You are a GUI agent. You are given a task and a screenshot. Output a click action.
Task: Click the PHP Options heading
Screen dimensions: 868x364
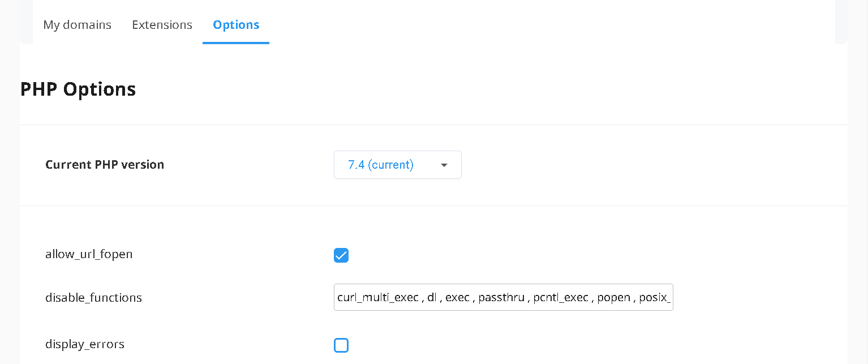tap(78, 89)
